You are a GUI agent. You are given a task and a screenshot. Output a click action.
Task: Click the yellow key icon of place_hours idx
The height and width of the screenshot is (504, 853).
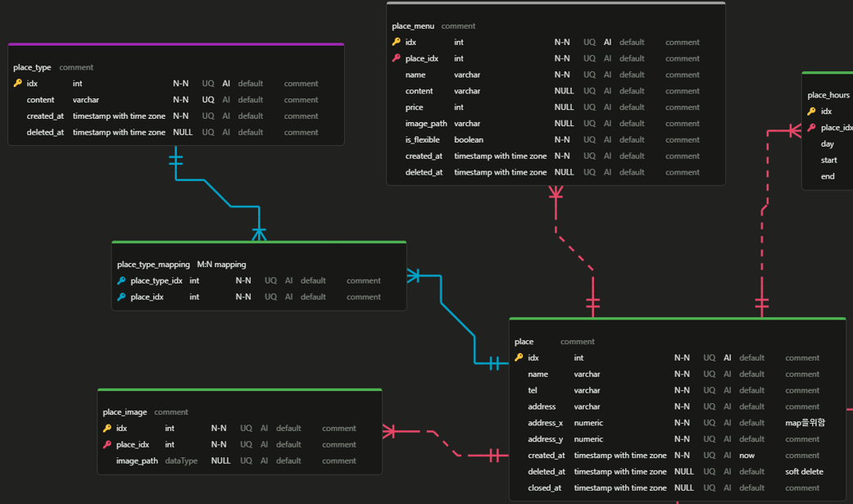pos(812,111)
